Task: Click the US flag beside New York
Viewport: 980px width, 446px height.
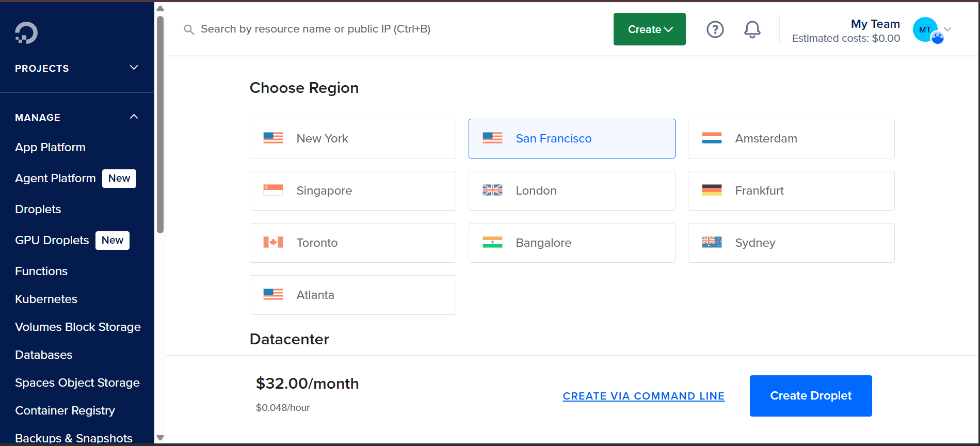Action: [x=273, y=138]
